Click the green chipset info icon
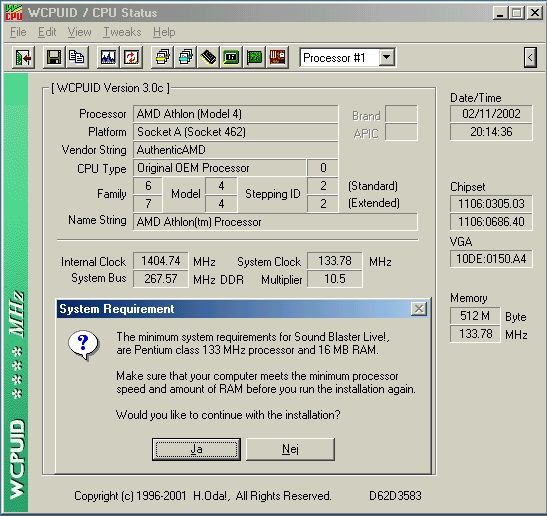This screenshot has width=547, height=516. point(231,57)
